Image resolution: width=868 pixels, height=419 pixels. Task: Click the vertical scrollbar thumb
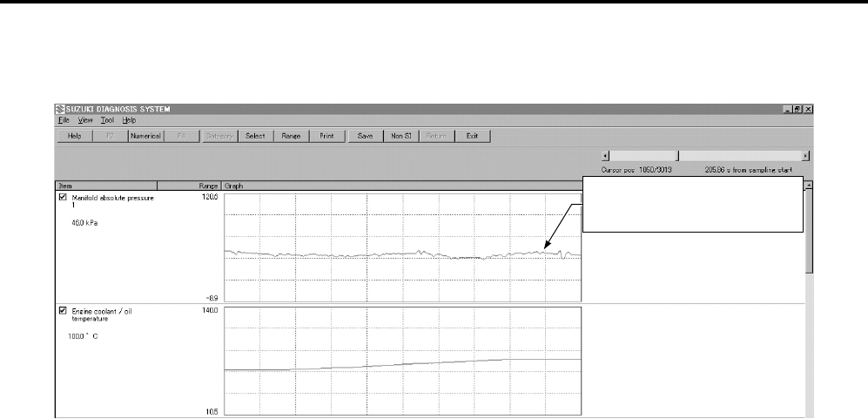(810, 231)
